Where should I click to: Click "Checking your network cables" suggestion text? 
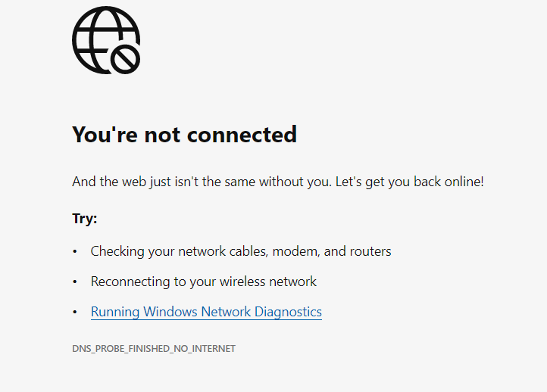pyautogui.click(x=180, y=250)
